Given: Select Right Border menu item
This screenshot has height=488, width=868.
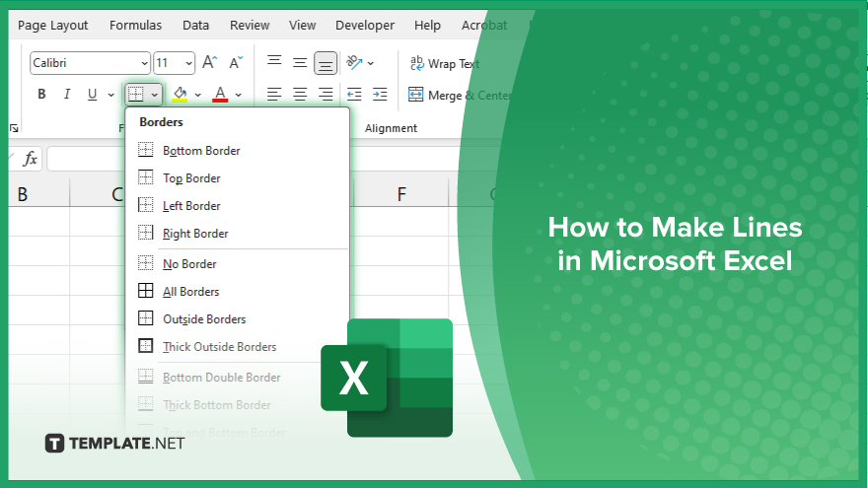Looking at the screenshot, I should [x=238, y=234].
